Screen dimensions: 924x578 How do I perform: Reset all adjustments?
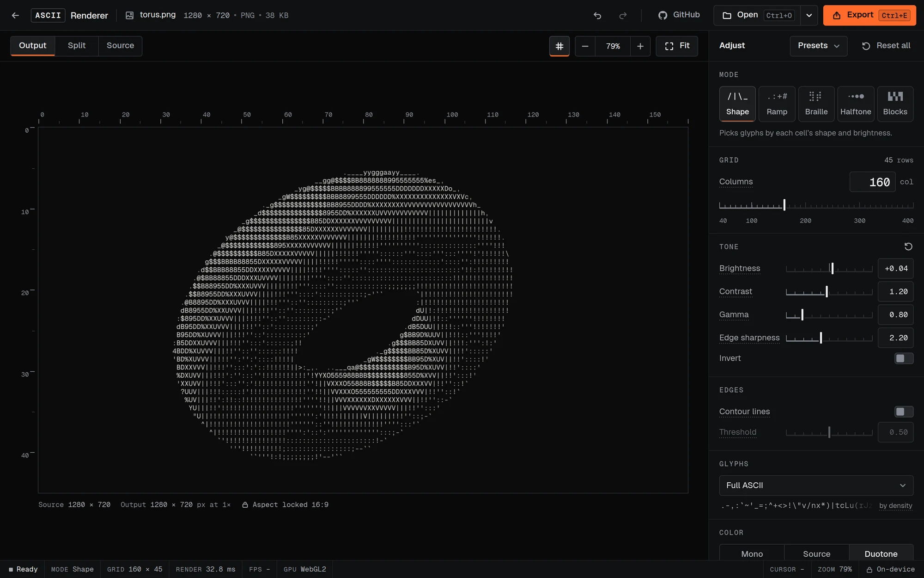[x=886, y=46]
